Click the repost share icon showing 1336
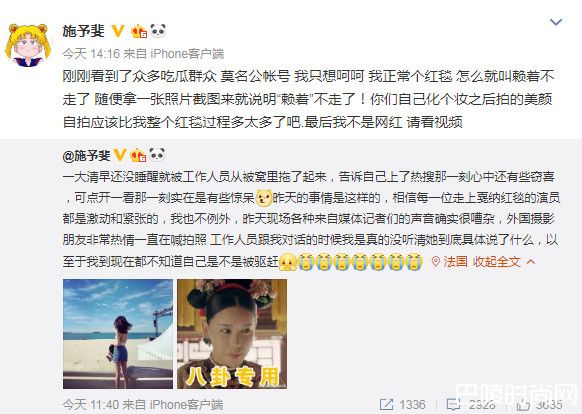This screenshot has height=414, width=582. tap(386, 404)
